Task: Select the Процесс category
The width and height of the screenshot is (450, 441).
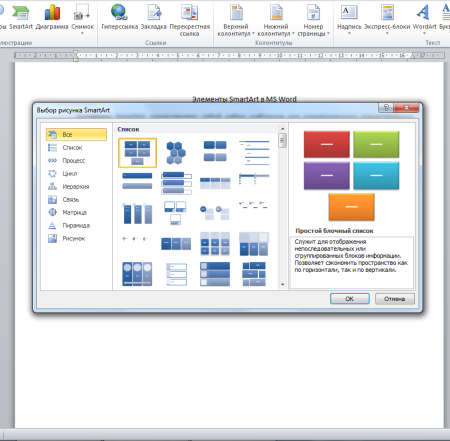Action: coord(76,160)
